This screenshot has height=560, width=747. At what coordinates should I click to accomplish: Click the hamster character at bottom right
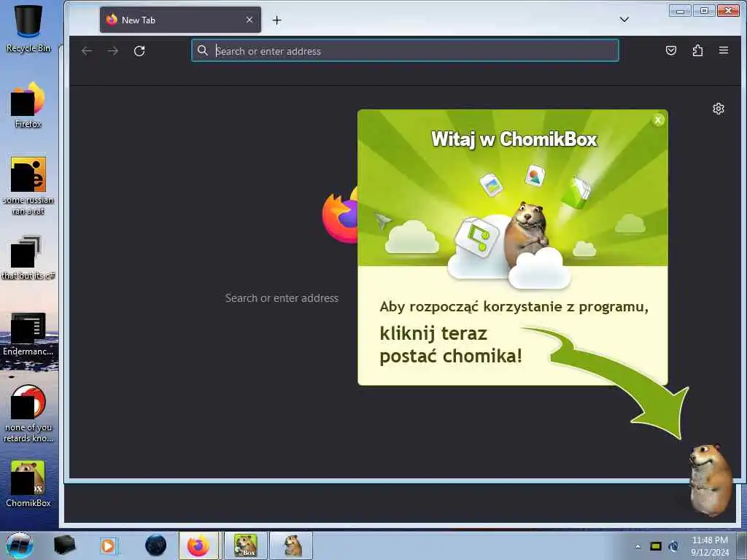pos(711,480)
